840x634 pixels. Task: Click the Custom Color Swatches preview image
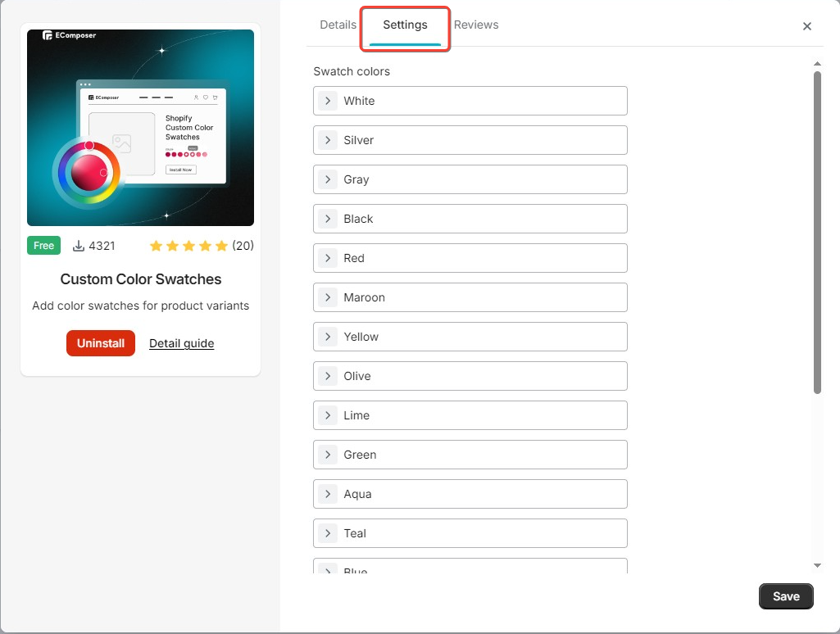point(140,128)
